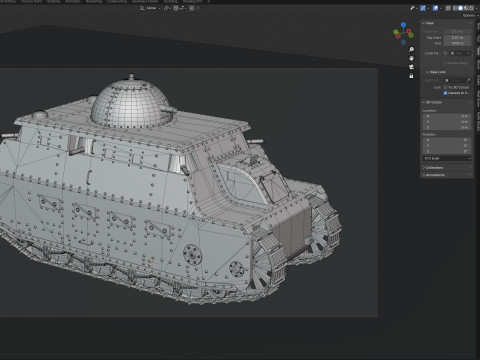
Task: Click the green Y axis on the navigation gizmo
Action: [x=396, y=32]
